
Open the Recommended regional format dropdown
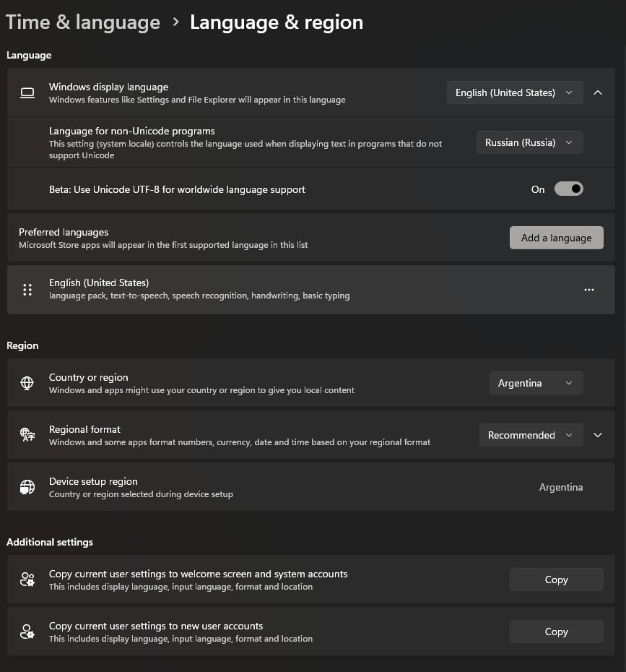pos(530,435)
